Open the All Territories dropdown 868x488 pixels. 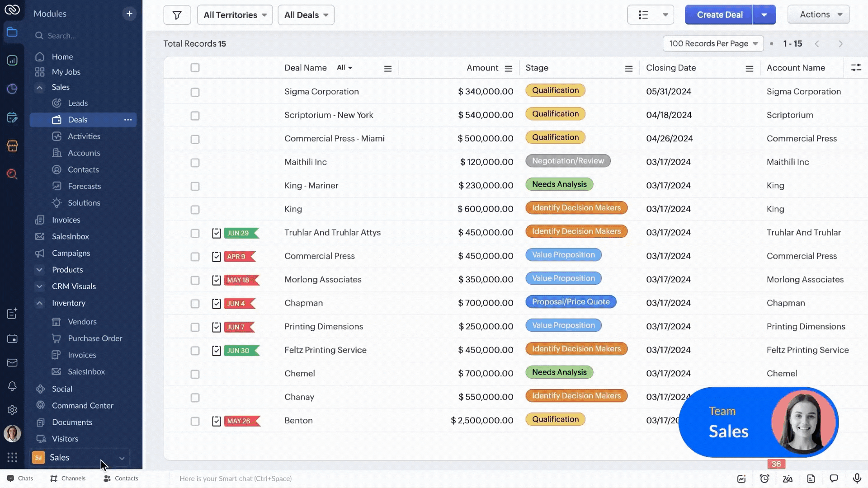tap(235, 15)
